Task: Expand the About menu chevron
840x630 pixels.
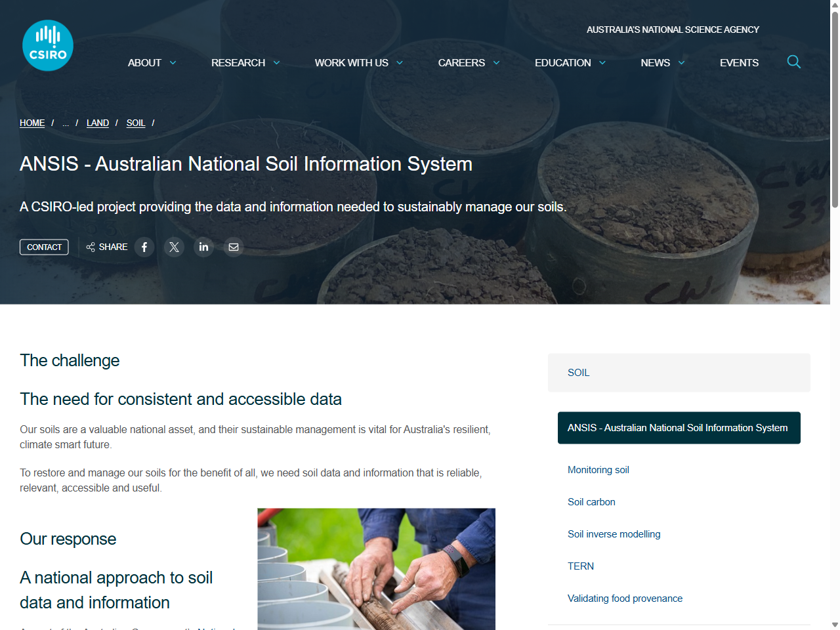Action: point(173,63)
